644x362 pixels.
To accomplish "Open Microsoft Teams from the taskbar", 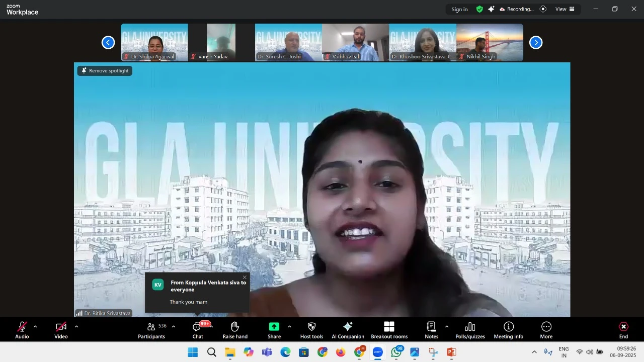I will coord(267,352).
